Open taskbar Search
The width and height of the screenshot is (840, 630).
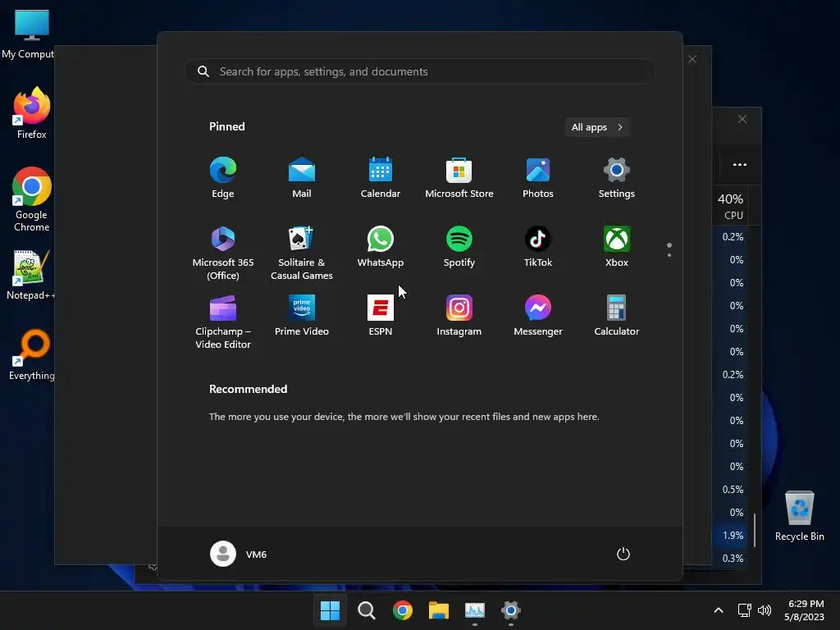(x=367, y=610)
